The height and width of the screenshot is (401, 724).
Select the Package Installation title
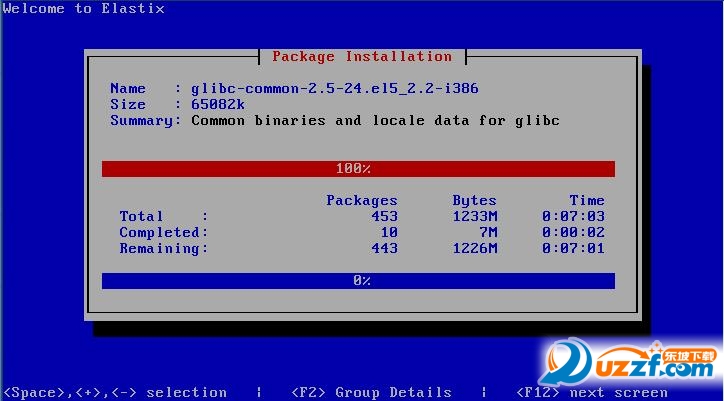[362, 57]
